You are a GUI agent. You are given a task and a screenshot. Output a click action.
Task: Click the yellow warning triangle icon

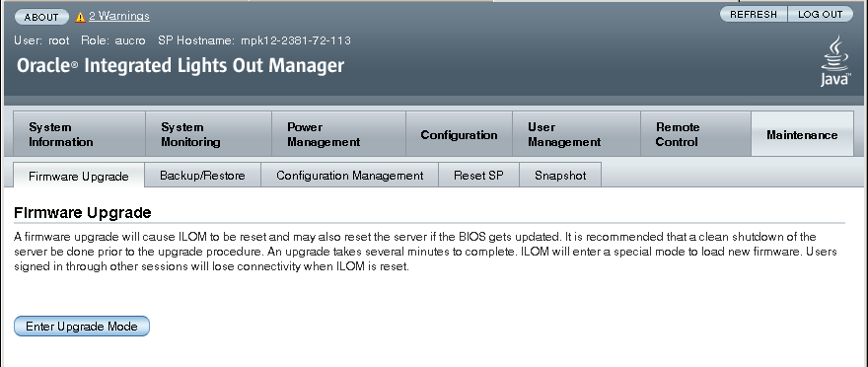pos(80,17)
